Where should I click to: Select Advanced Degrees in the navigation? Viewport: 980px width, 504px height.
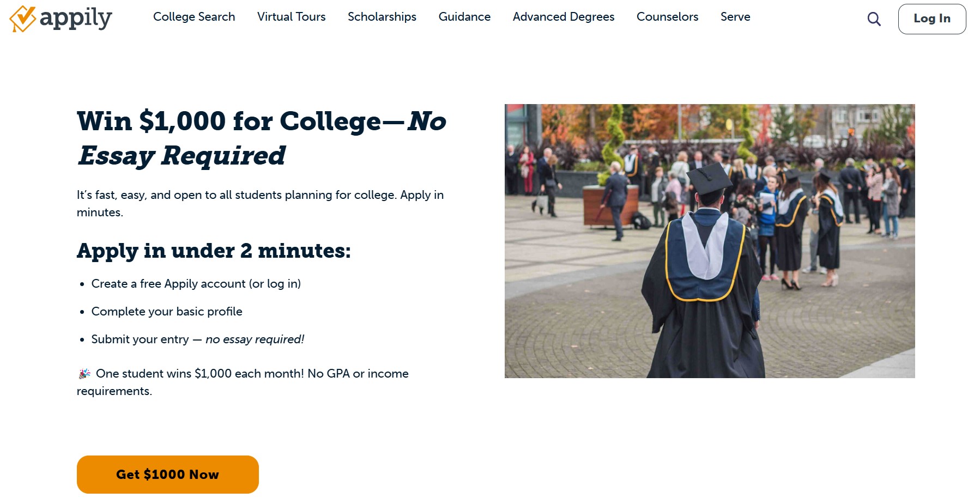pos(563,17)
